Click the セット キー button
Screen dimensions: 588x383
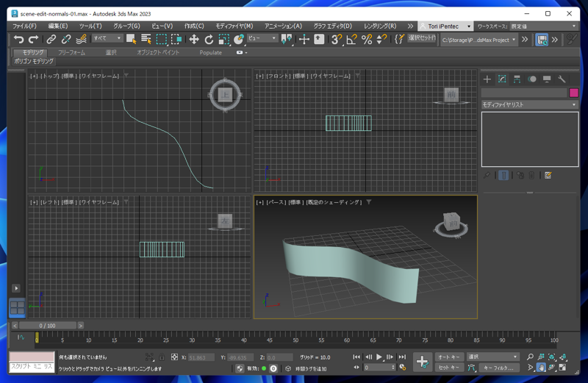coord(448,368)
